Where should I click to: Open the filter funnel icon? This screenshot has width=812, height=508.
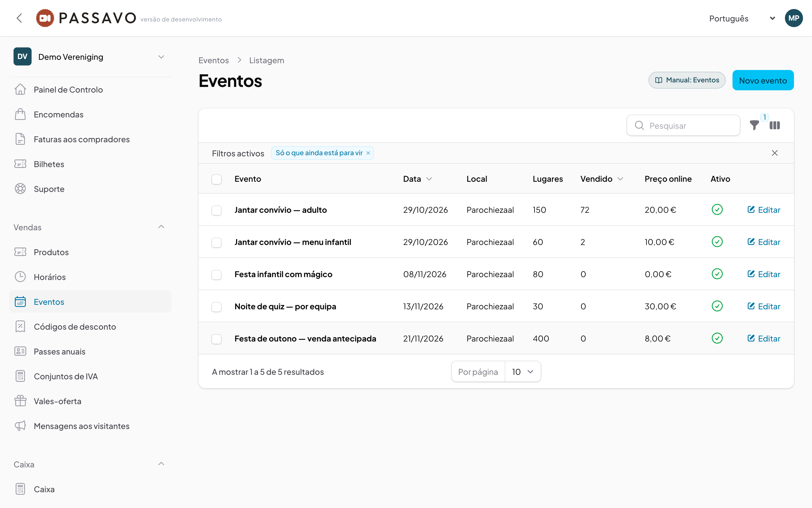pyautogui.click(x=754, y=125)
